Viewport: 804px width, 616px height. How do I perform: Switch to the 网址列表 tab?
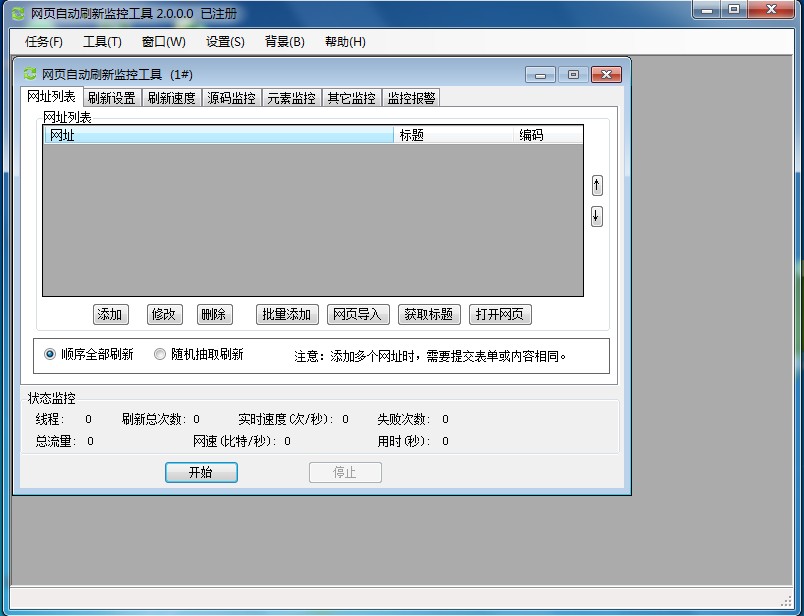tap(51, 96)
